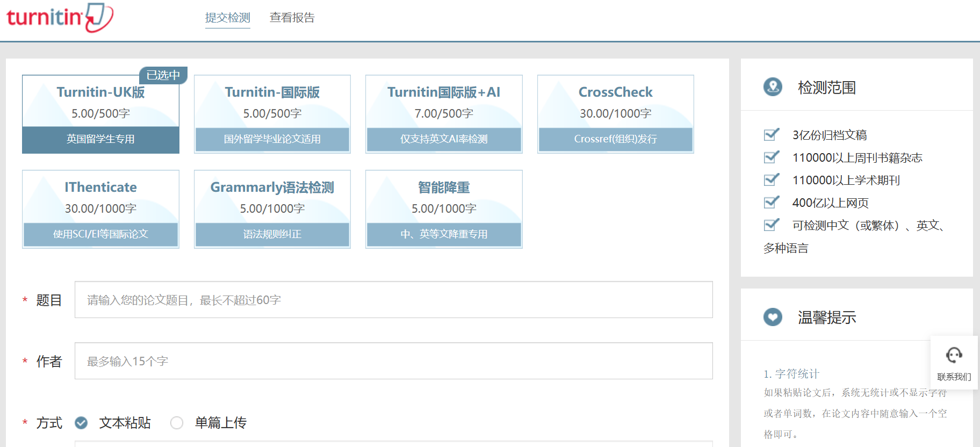Click the 中、英等文降重专用 label
980x447 pixels.
click(x=444, y=234)
